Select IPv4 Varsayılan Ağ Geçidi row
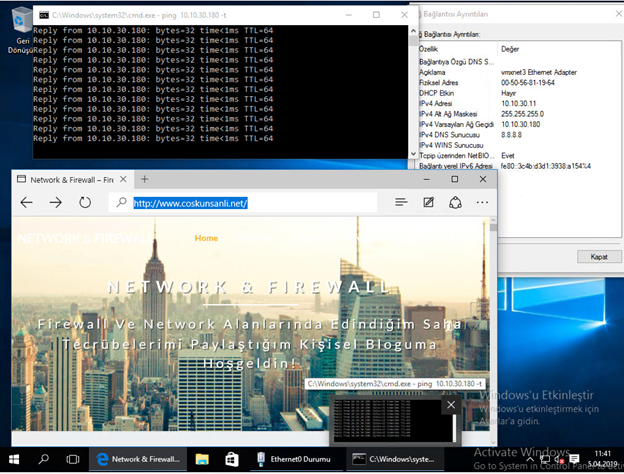624x474 pixels. [519, 124]
